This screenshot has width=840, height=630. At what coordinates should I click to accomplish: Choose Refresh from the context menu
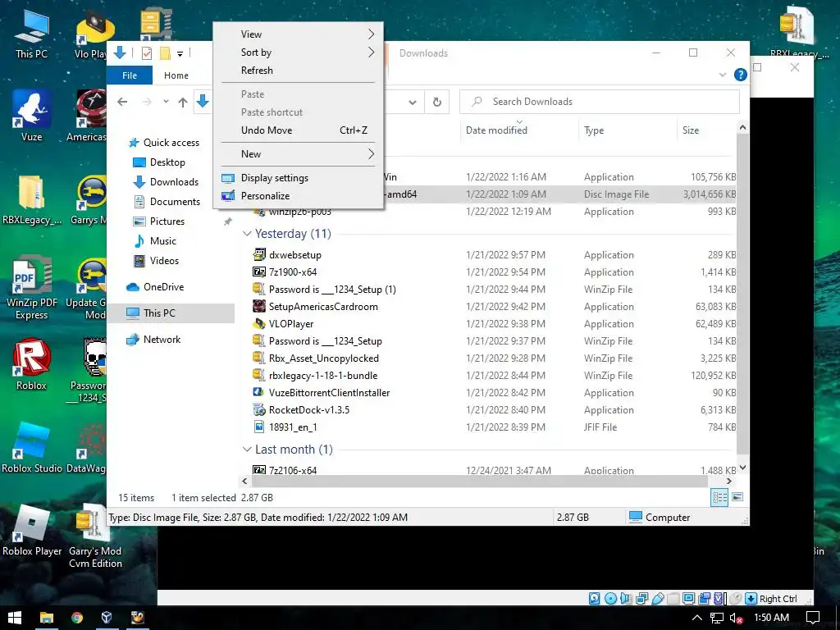[299, 71]
